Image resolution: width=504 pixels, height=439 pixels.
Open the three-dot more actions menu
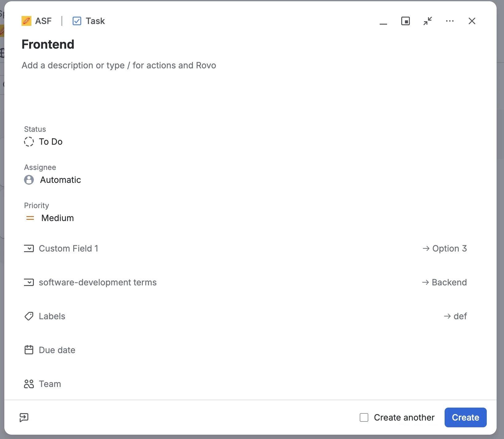(x=450, y=21)
